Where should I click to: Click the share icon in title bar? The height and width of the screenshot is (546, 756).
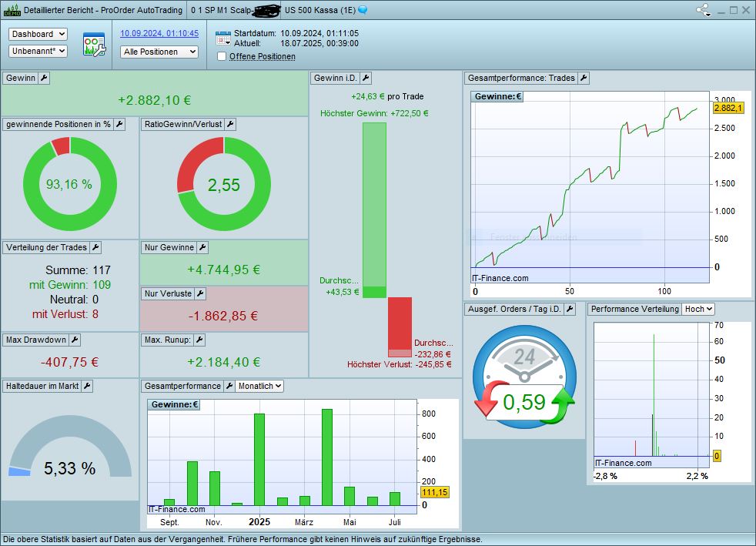click(704, 10)
